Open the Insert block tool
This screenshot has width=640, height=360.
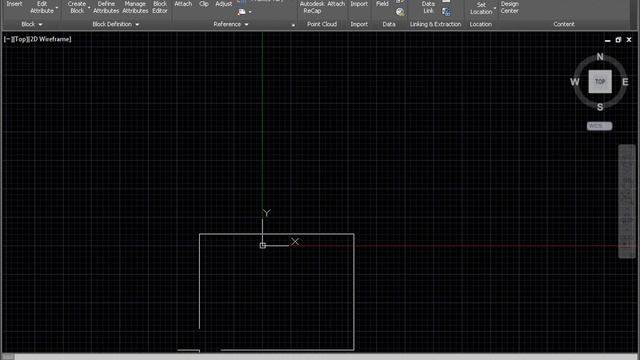(x=14, y=4)
